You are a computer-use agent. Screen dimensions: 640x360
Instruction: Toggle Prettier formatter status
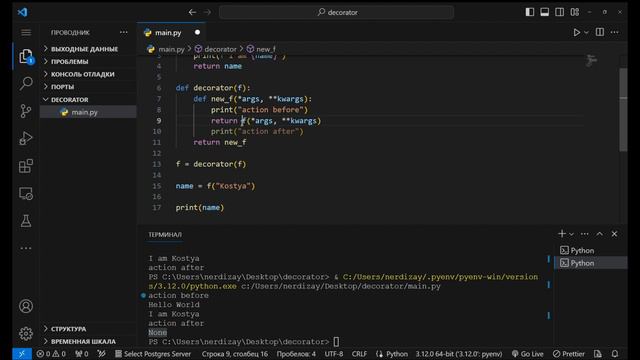pyautogui.click(x=569, y=354)
